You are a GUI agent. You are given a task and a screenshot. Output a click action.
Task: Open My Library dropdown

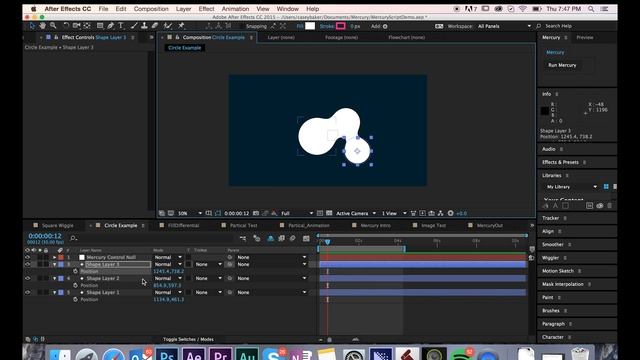(x=572, y=187)
